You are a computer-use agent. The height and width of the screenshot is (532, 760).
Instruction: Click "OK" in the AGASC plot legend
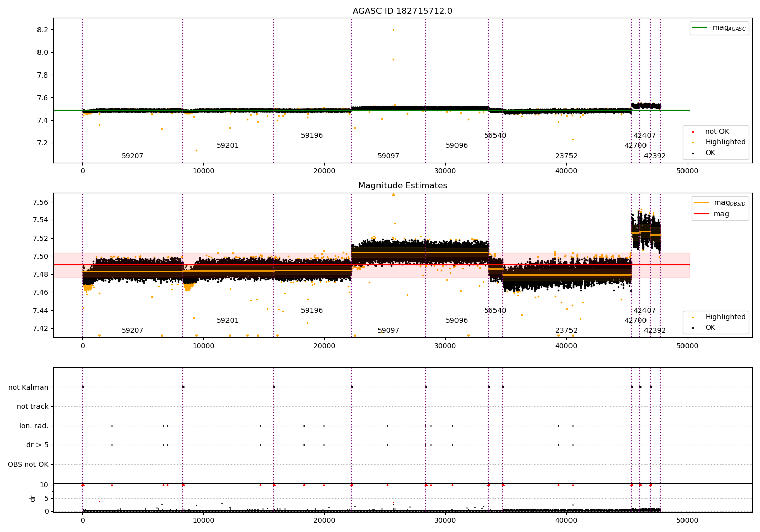(710, 153)
